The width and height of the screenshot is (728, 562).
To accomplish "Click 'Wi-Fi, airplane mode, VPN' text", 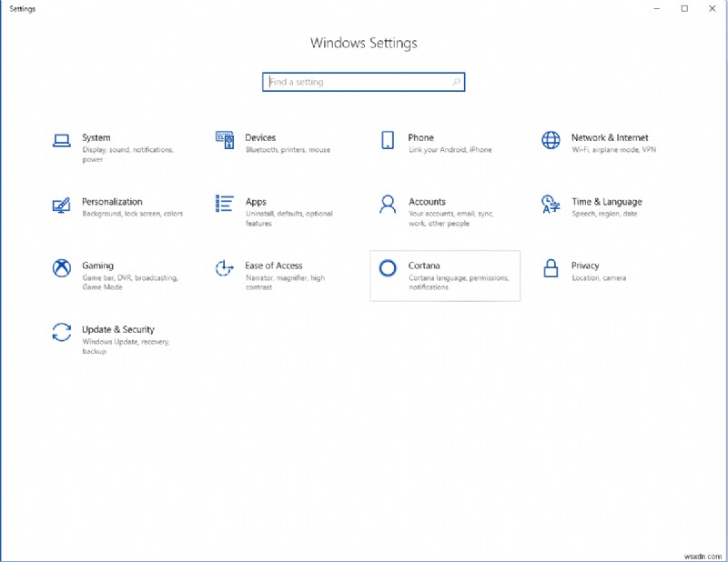I will [613, 149].
